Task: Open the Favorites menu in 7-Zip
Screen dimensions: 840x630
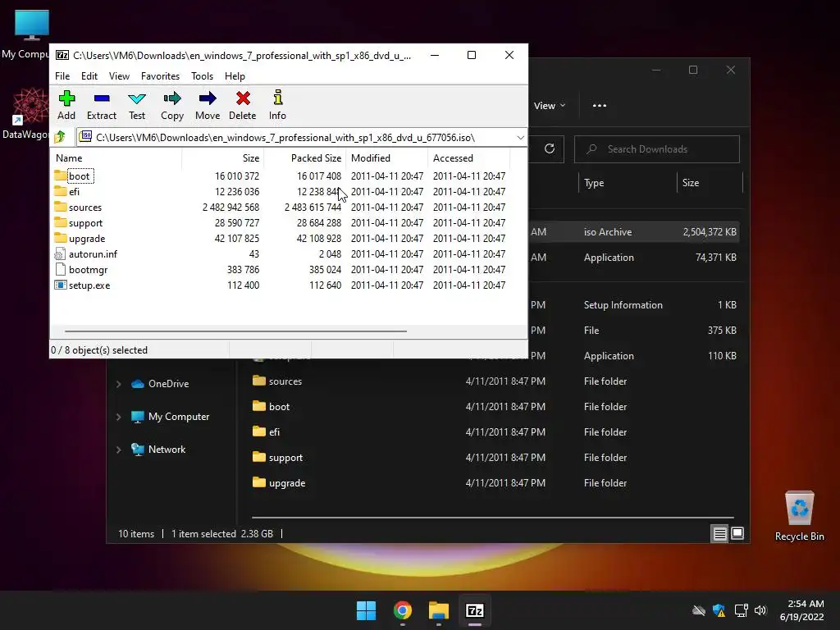Action: click(x=160, y=76)
